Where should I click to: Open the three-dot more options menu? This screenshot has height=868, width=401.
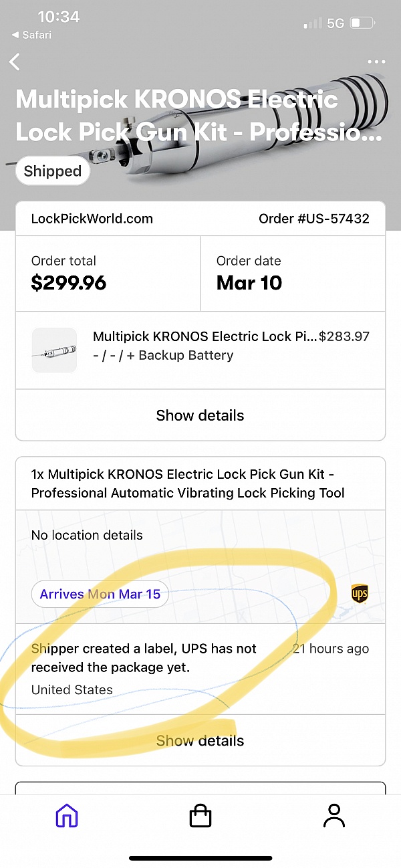pos(376,62)
